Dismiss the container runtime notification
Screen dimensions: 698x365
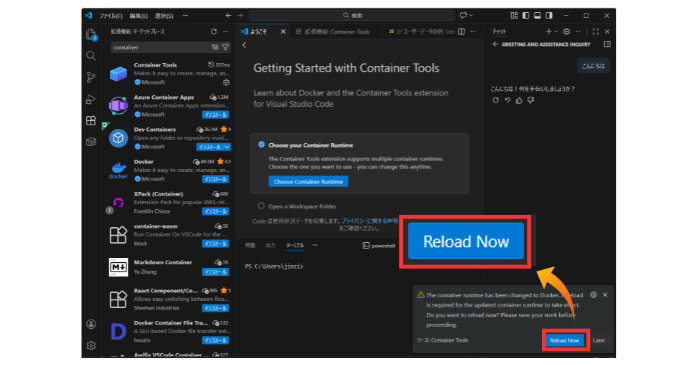point(605,295)
